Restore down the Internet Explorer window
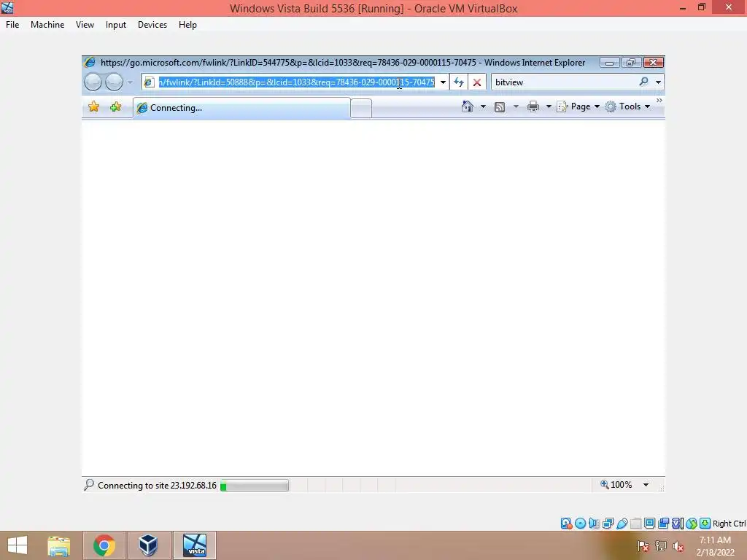The width and height of the screenshot is (747, 560). pos(631,63)
